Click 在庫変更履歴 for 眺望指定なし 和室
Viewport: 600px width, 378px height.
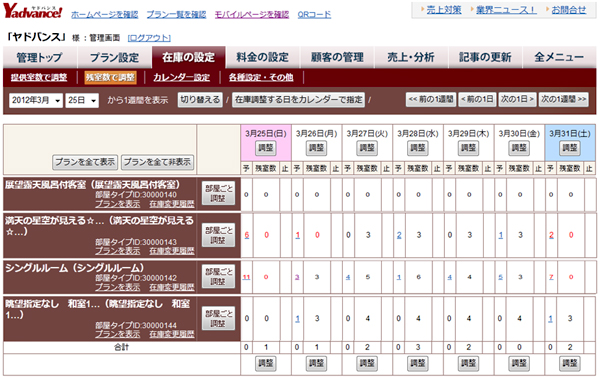(x=172, y=334)
